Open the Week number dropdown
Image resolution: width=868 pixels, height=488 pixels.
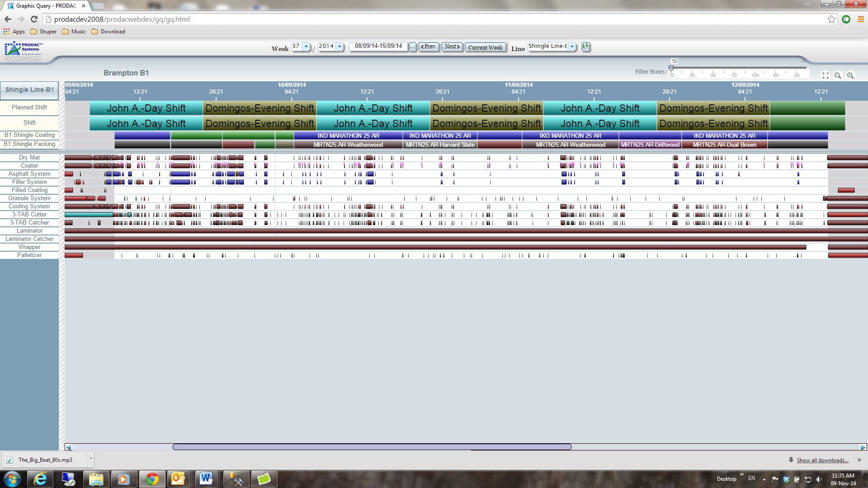(306, 47)
